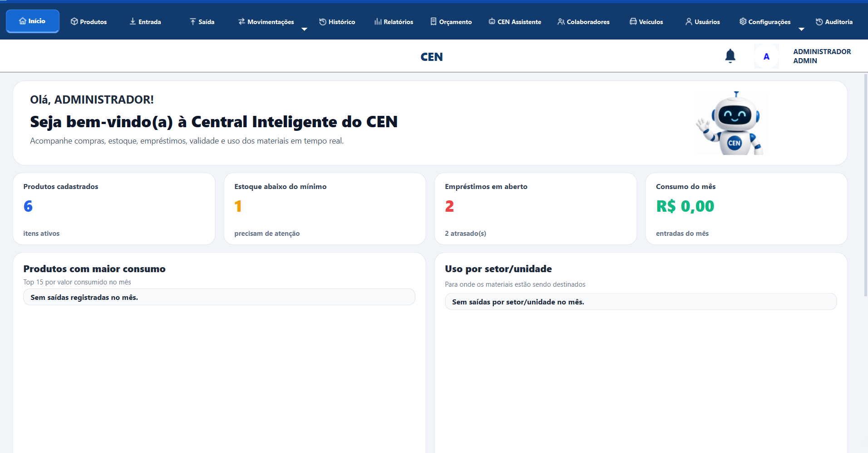868x453 pixels.
Task: Open the Produtos cadastrados card
Action: point(114,209)
